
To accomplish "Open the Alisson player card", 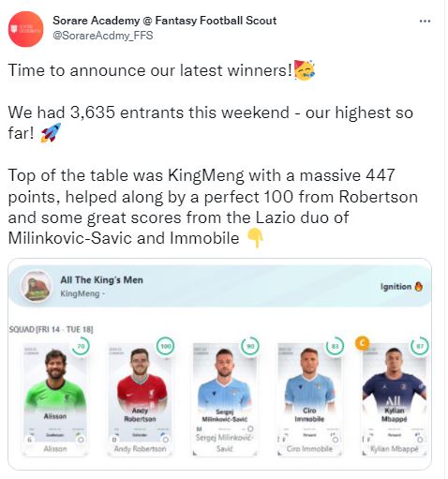I will (x=55, y=399).
